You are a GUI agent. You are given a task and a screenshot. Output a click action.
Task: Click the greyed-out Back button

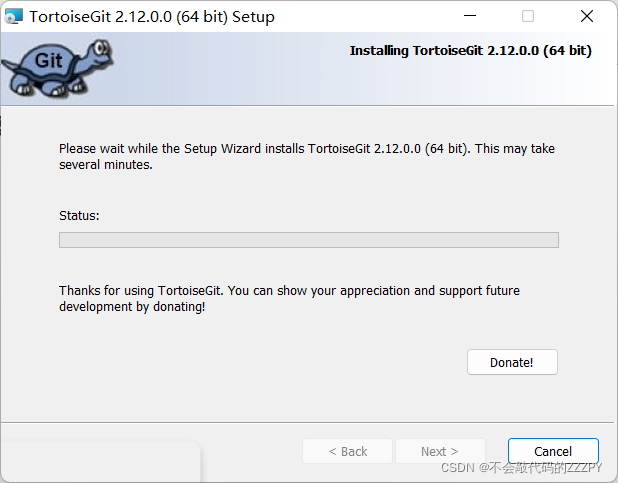click(347, 451)
